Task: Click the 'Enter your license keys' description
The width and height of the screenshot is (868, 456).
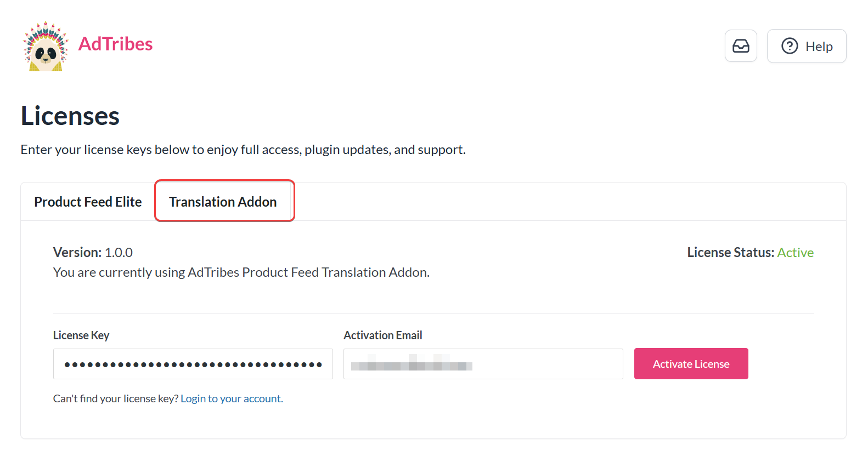Action: (x=243, y=150)
